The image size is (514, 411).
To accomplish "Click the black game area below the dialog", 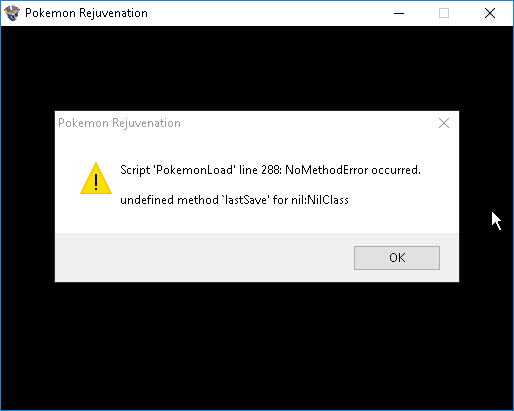I will click(x=257, y=345).
